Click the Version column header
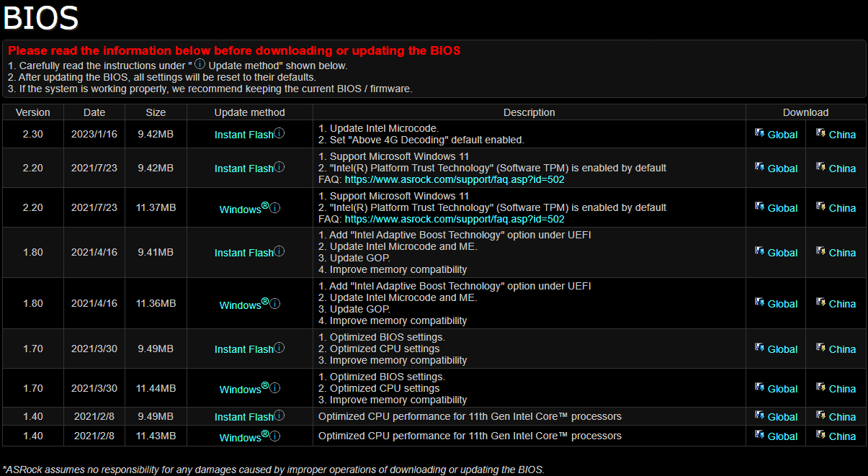Viewport: 868px width, 476px height. 33,112
